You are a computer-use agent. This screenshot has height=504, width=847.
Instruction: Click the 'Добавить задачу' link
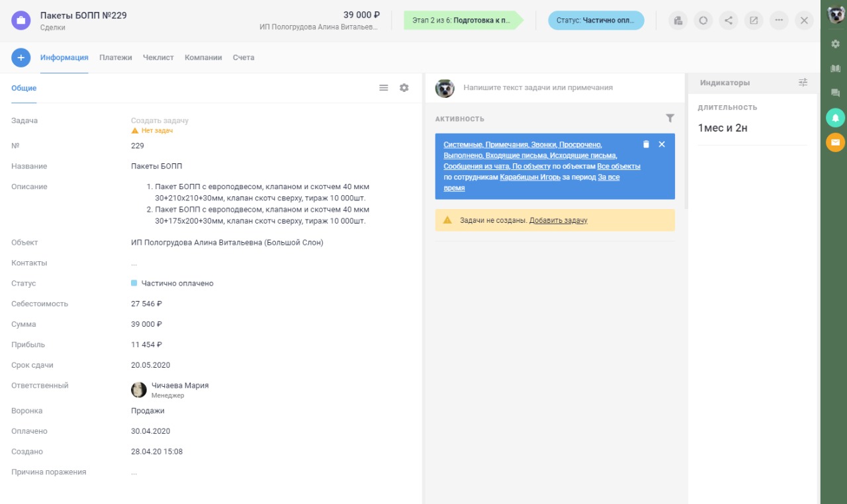tap(558, 220)
